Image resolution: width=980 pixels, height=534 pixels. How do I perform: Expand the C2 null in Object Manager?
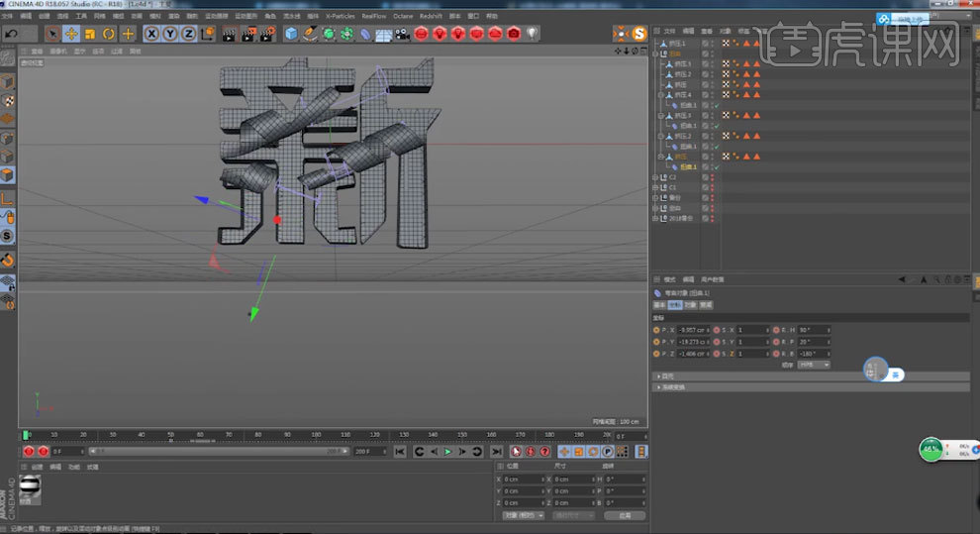pos(655,177)
